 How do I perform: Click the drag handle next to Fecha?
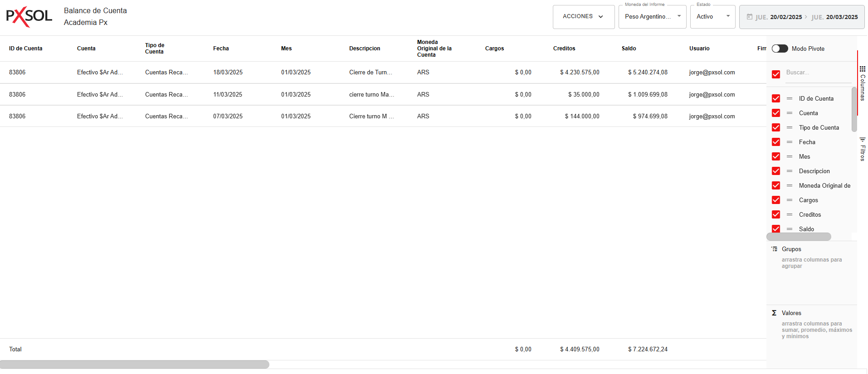[790, 142]
